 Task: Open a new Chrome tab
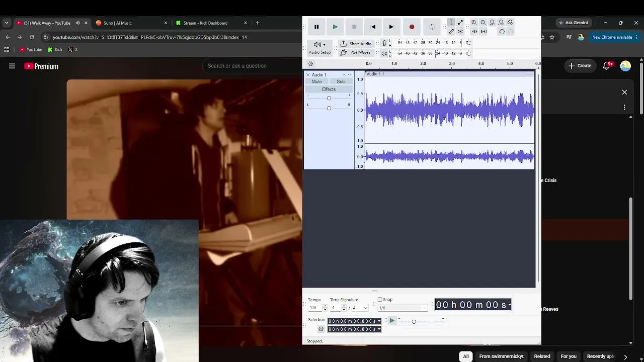tap(258, 23)
